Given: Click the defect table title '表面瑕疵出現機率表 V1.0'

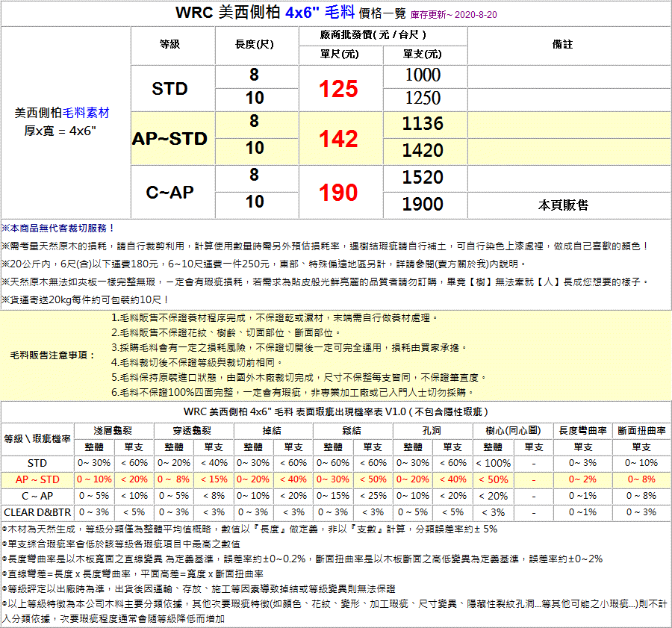Looking at the screenshot, I should click(x=391, y=412).
